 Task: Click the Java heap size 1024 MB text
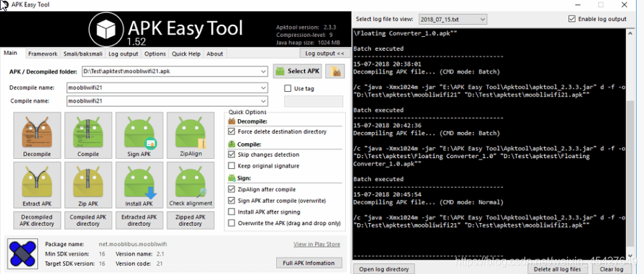pos(308,43)
